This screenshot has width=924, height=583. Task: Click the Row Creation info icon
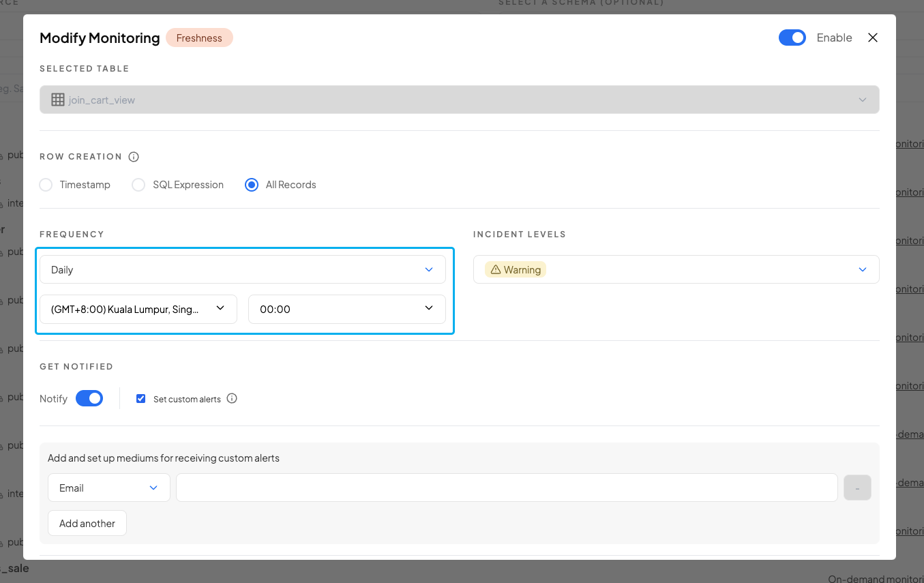click(x=134, y=157)
